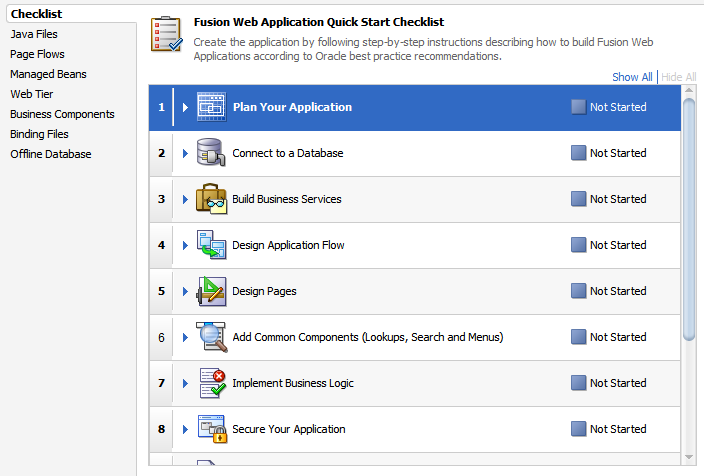Click the Plan Your Application grid icon

point(211,107)
